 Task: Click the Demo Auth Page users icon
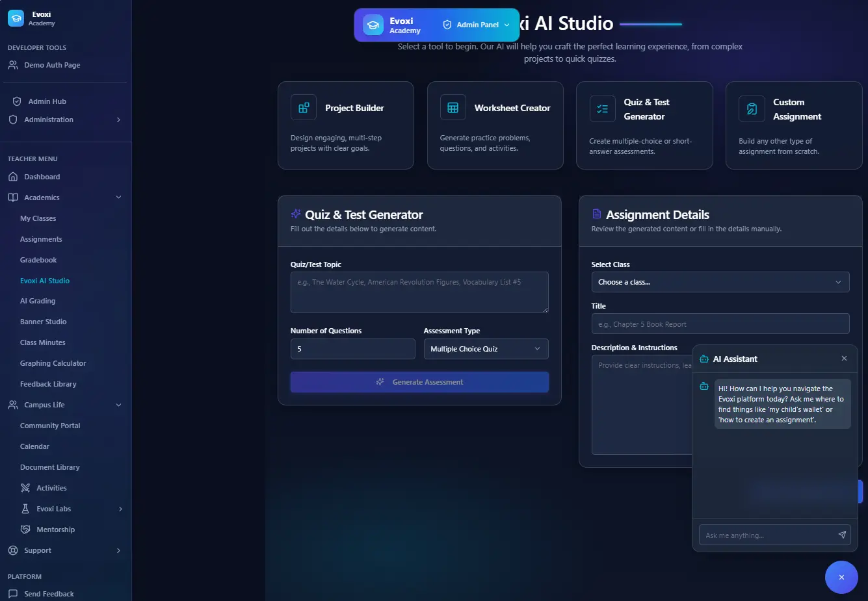click(13, 65)
